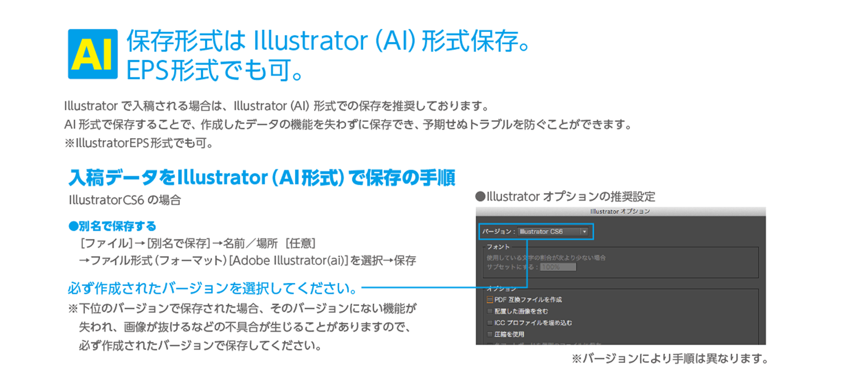This screenshot has width=868, height=391.
Task: Click the ※IllustratorEPS形式でも可 note
Action: (x=139, y=143)
